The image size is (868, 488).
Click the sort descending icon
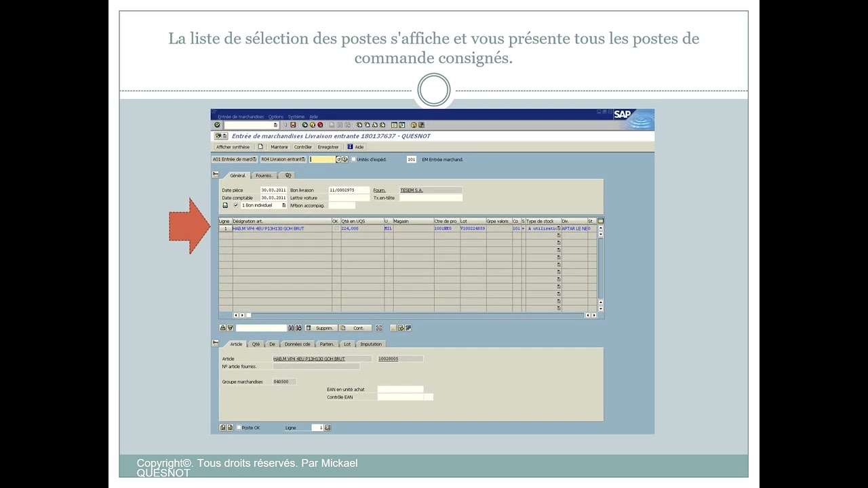[230, 327]
